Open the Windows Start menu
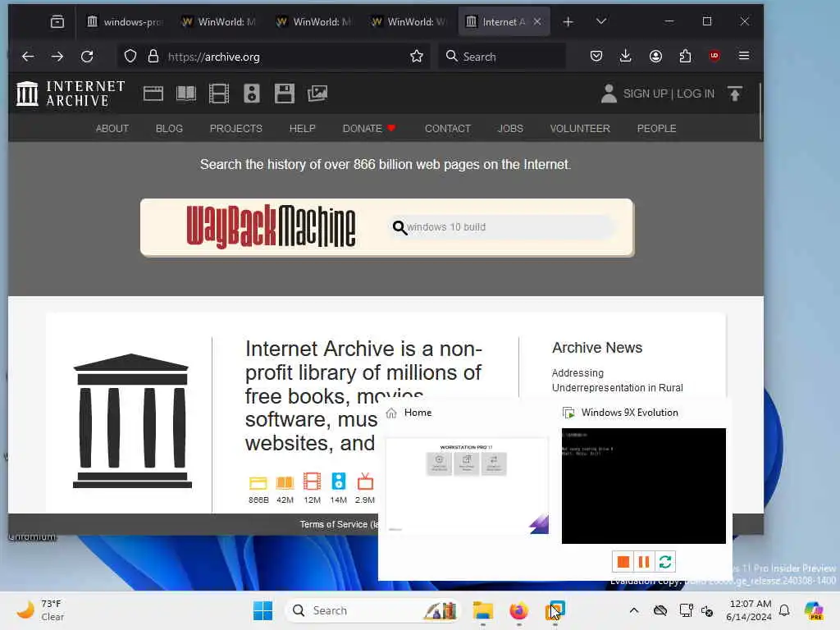This screenshot has height=630, width=840. pyautogui.click(x=262, y=610)
